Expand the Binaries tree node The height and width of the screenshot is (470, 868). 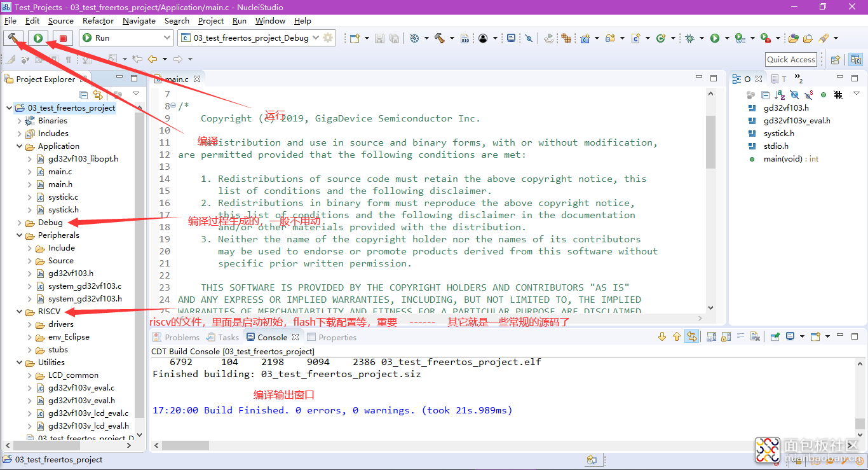(19, 120)
